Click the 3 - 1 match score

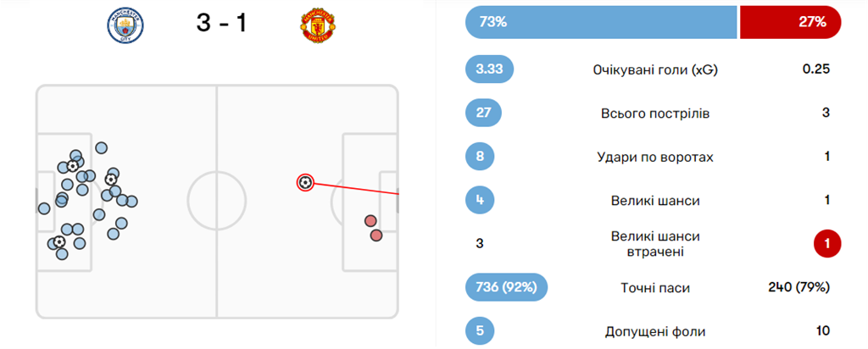tap(221, 24)
